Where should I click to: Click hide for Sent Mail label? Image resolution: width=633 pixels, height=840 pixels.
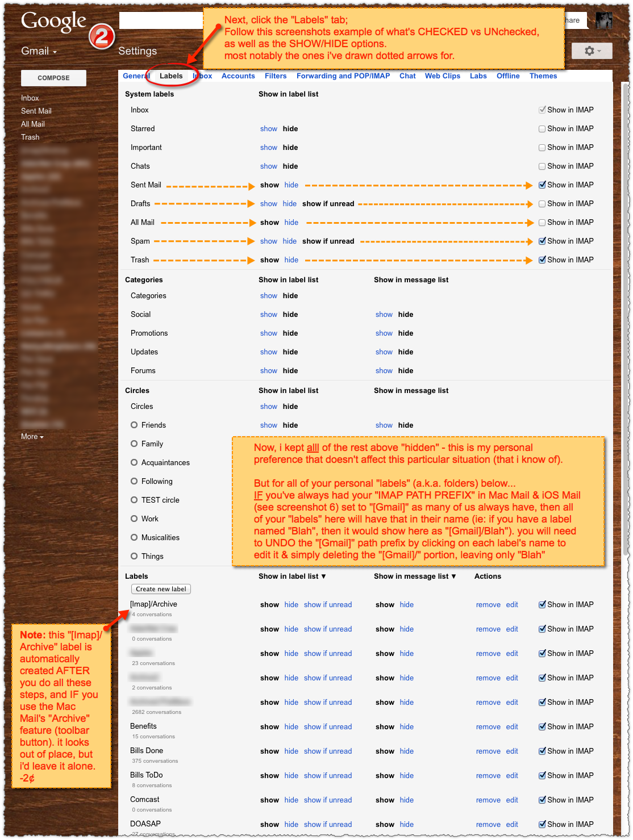click(291, 185)
